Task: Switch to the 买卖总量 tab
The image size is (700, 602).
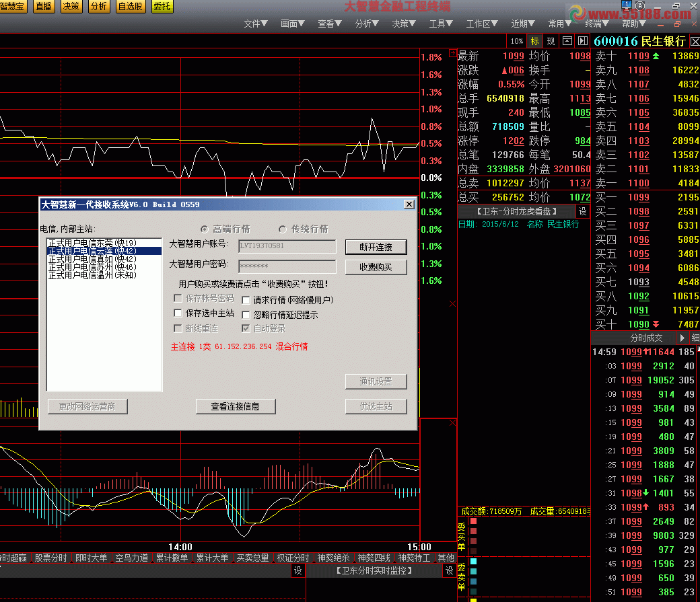Action: point(252,558)
